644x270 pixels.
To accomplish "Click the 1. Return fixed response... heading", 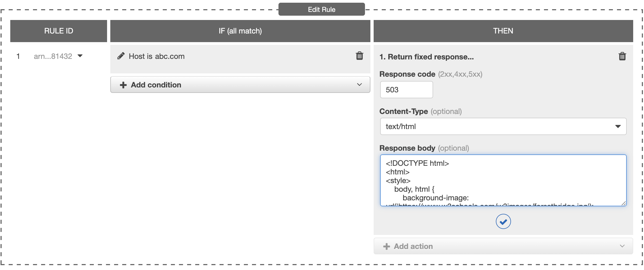I will tap(426, 57).
